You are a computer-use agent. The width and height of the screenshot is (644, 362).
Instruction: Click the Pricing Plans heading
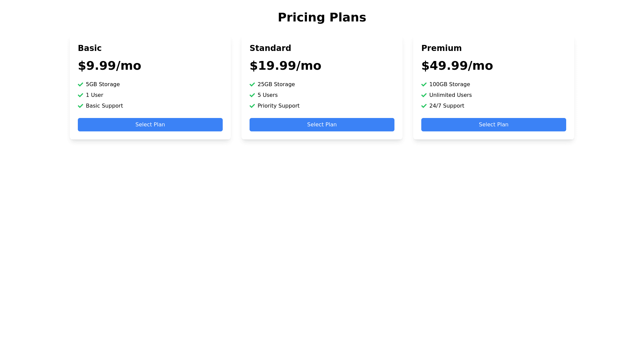(x=322, y=17)
